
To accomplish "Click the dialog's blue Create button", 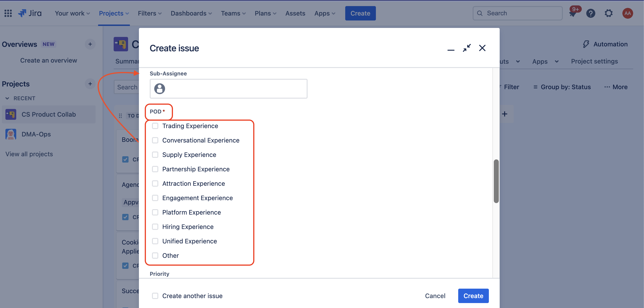I will click(473, 296).
